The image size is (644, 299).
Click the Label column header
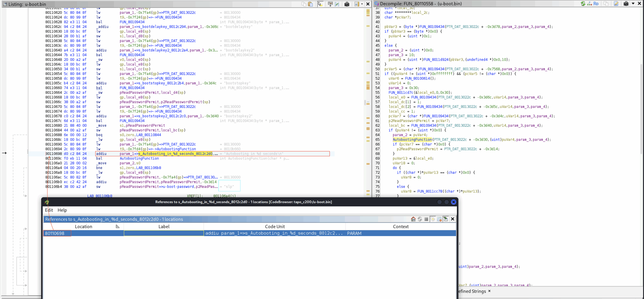coord(164,227)
